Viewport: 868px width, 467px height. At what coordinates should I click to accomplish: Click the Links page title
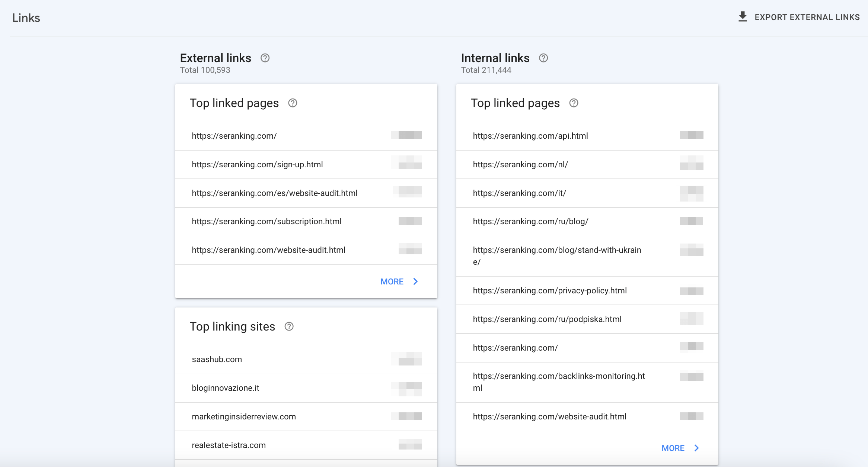(26, 18)
